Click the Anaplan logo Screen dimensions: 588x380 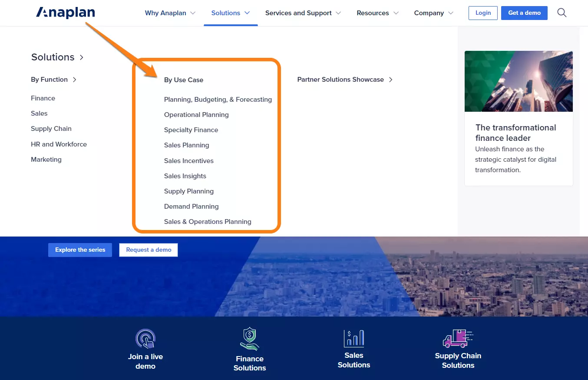pos(65,13)
